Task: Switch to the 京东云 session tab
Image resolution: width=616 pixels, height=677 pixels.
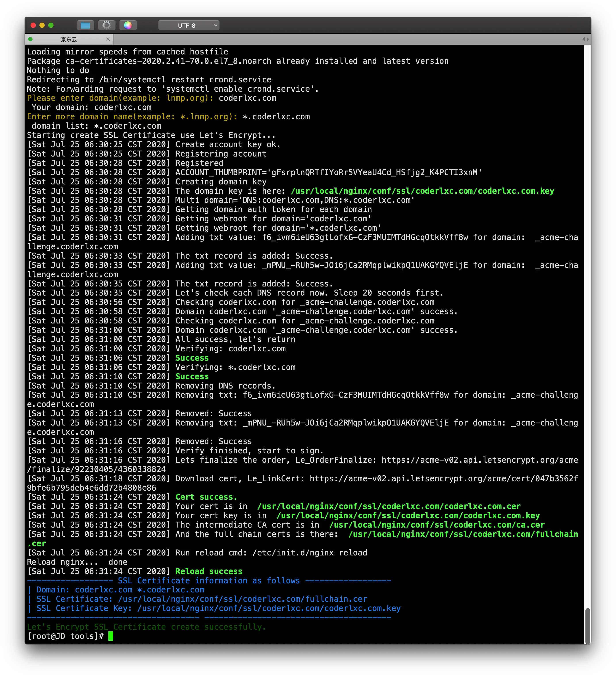Action: click(x=69, y=39)
